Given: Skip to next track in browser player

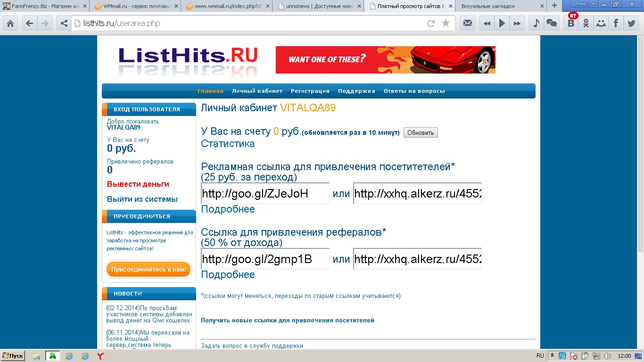Looking at the screenshot, I should pyautogui.click(x=517, y=23).
